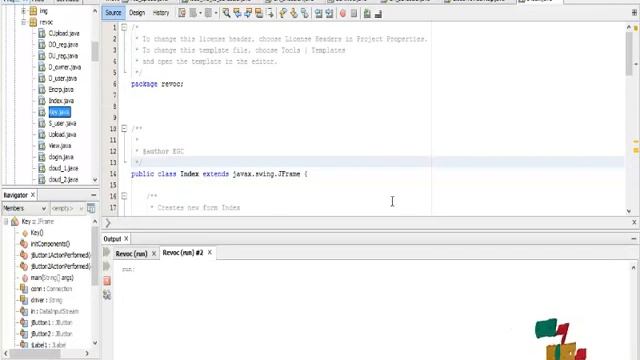Select D_user.java file

(62, 78)
